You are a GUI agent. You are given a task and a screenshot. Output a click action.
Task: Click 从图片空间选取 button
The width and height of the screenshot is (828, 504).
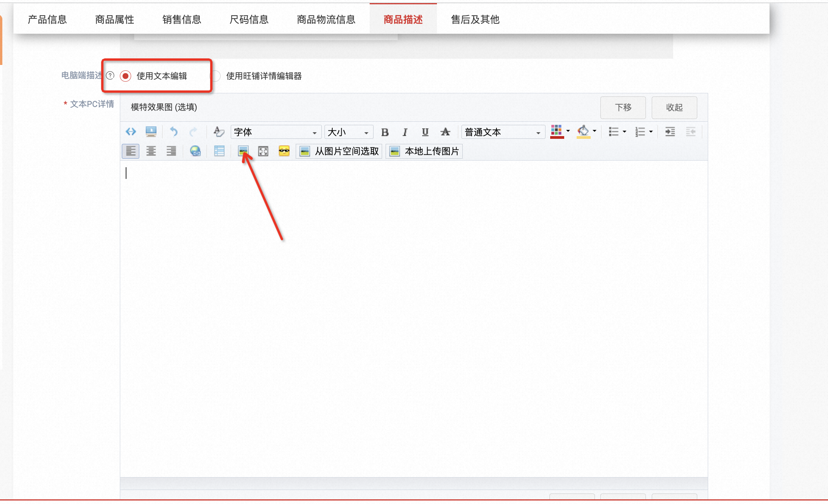[x=339, y=151]
